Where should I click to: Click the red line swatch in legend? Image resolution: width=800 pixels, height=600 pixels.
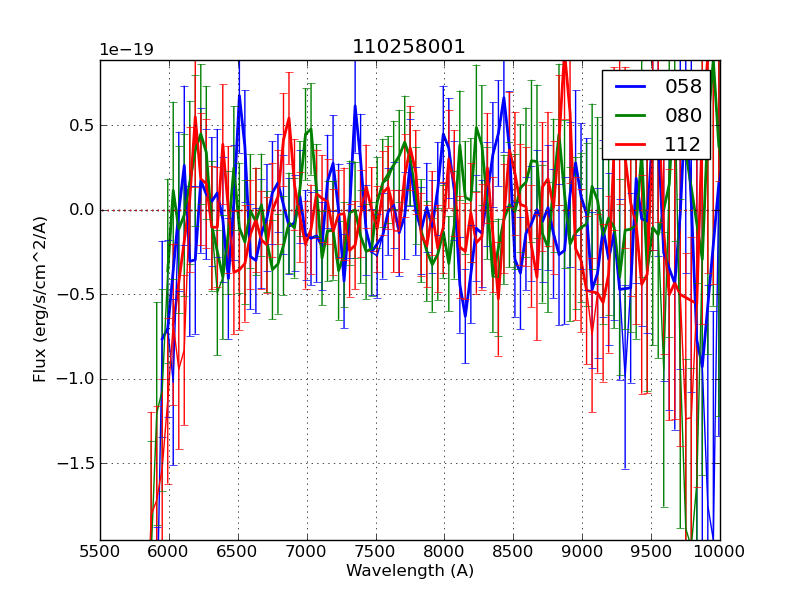tap(630, 145)
